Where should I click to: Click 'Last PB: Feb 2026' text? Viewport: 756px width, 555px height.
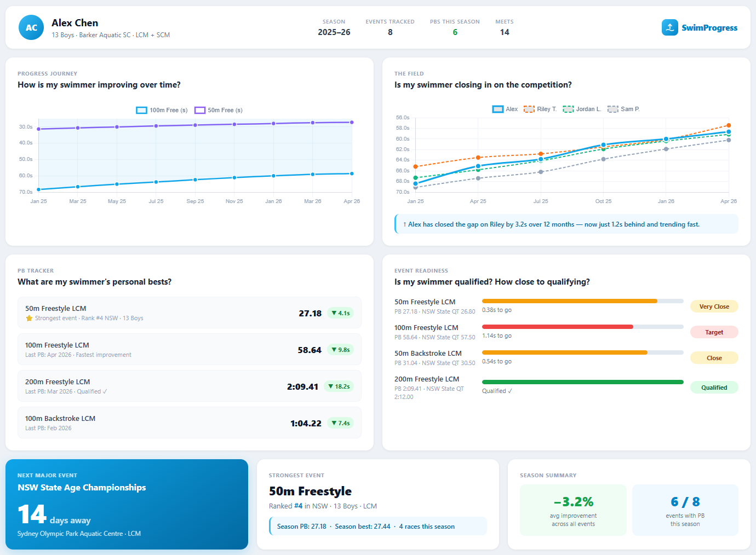point(48,428)
